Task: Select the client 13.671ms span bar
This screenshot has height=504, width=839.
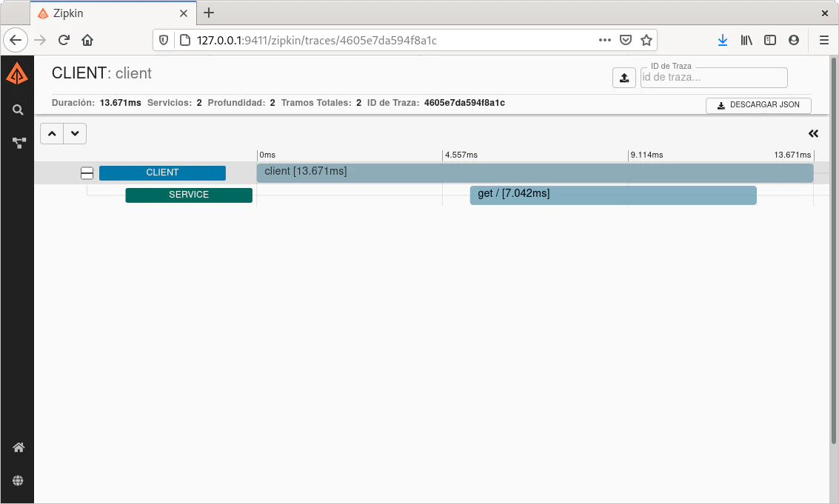Action: 535,172
